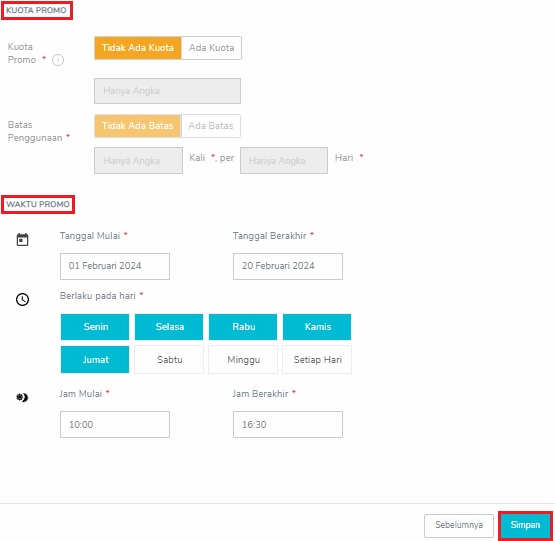Click the sun-moon icon beside Jam Mulai
The width and height of the screenshot is (555, 541).
[22, 397]
